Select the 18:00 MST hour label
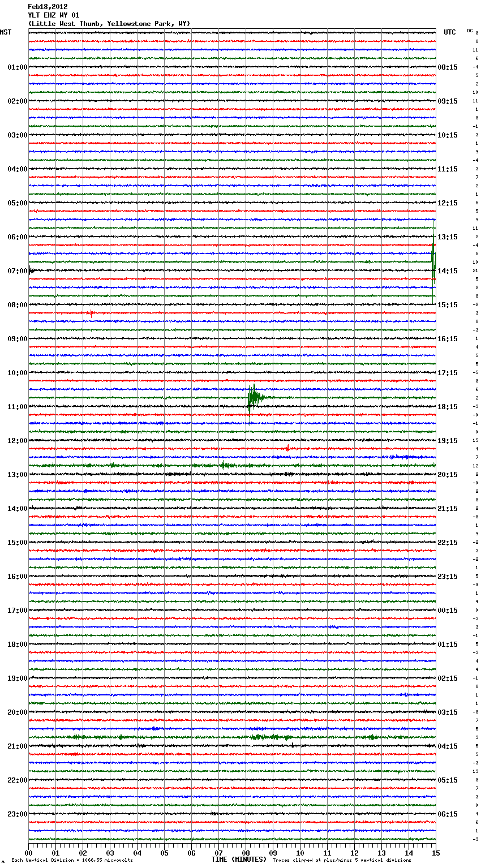 [x=18, y=644]
